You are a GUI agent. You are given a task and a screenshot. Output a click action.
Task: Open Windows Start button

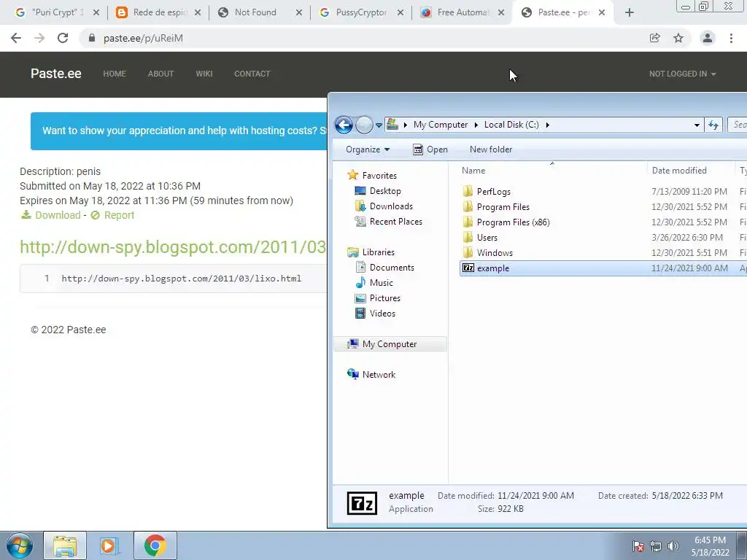click(x=20, y=545)
